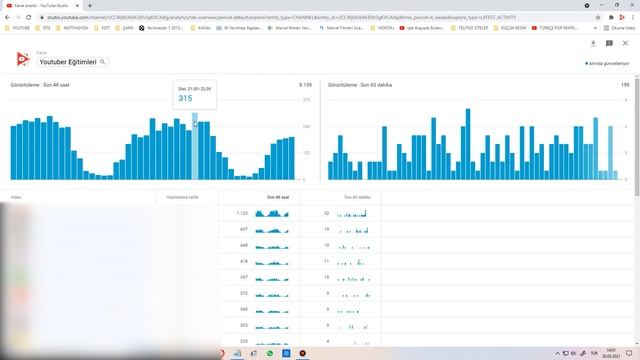Select the row with 418 views

tap(320, 262)
